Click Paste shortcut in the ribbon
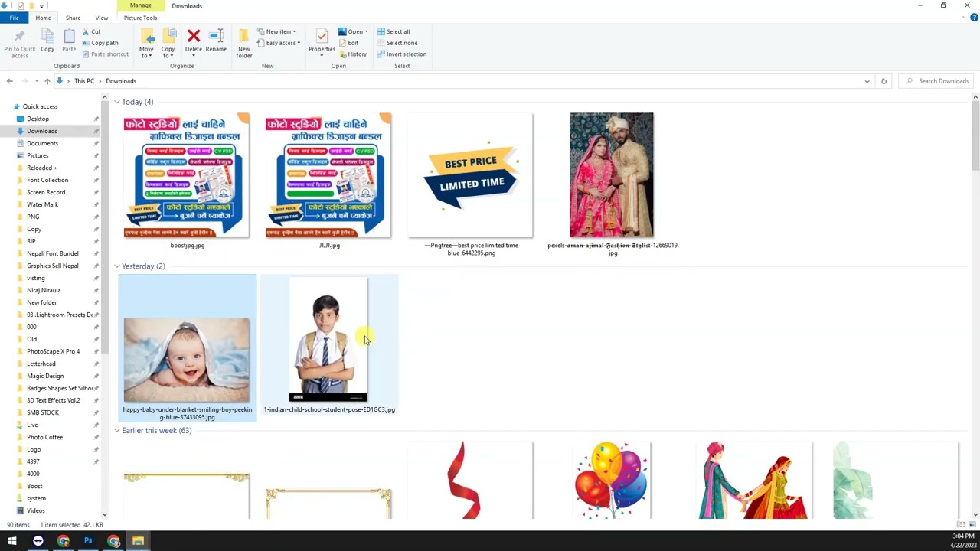980x551 pixels. [106, 54]
